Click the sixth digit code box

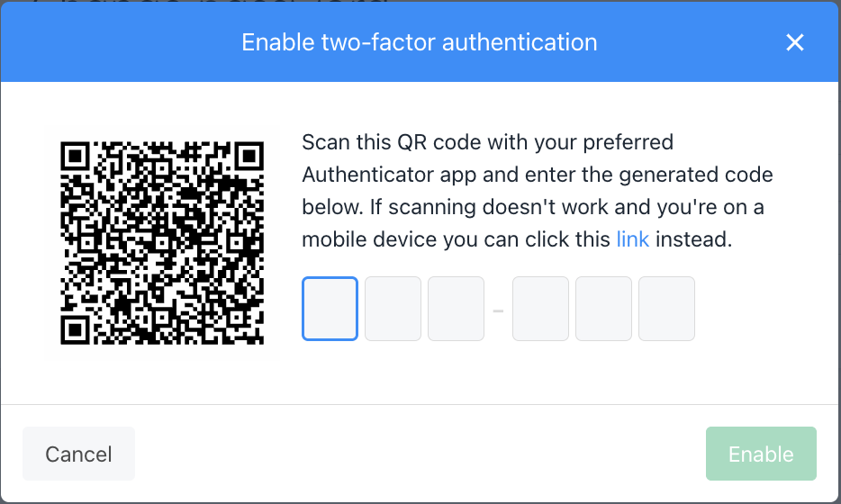pos(666,309)
